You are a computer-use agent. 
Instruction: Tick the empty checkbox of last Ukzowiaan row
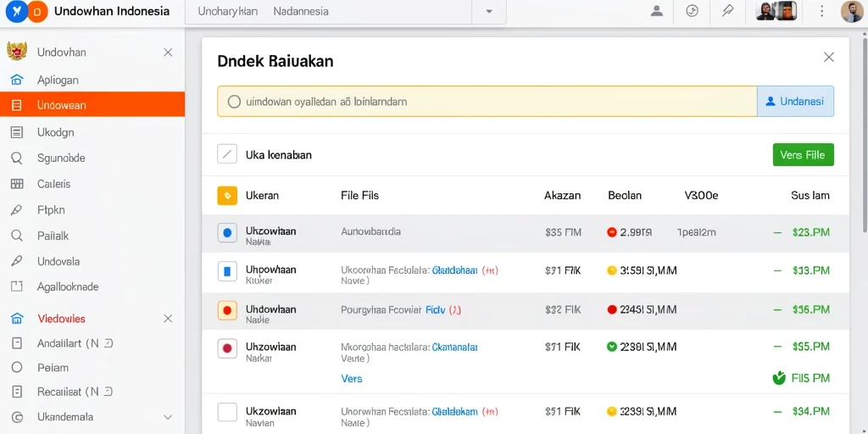click(227, 412)
